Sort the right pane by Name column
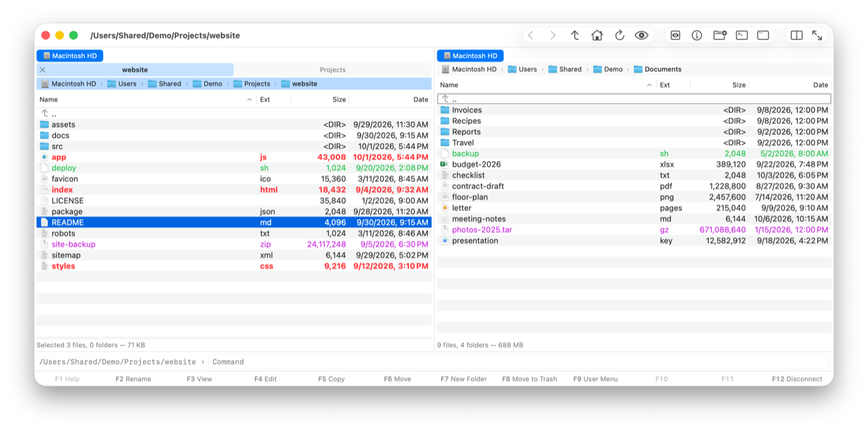This screenshot has width=868, height=431. click(547, 85)
